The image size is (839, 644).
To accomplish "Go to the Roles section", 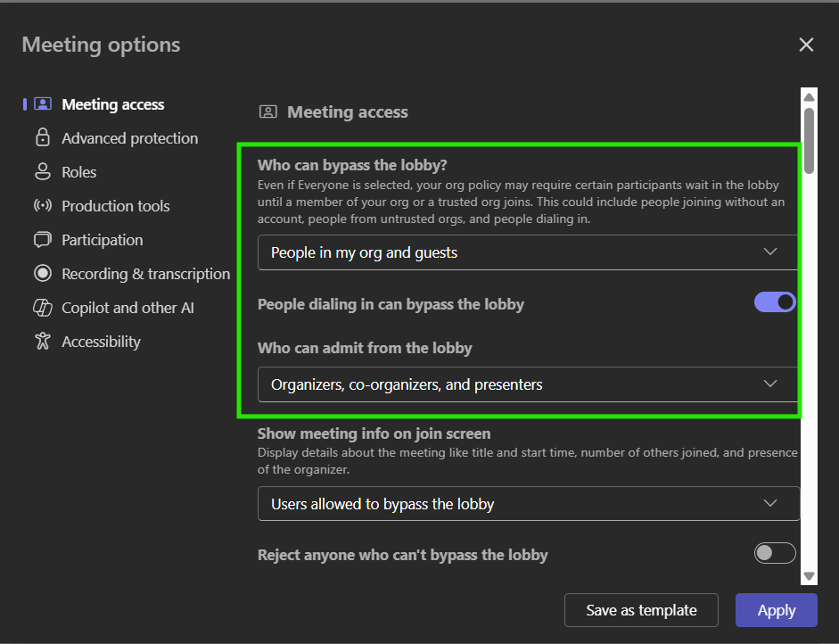I will (79, 172).
